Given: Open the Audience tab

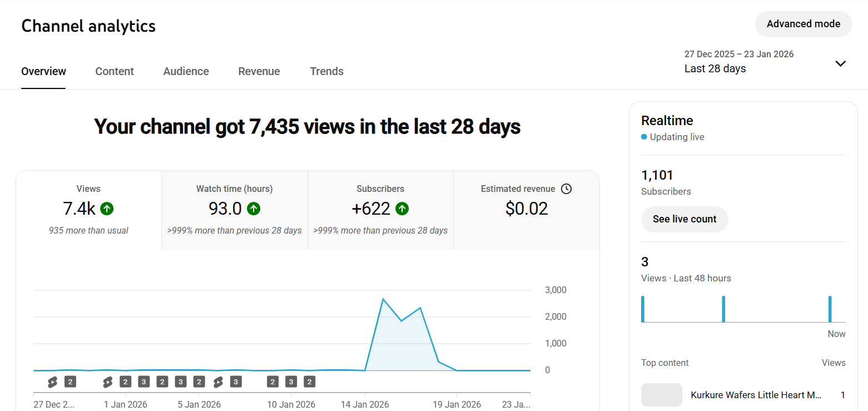Looking at the screenshot, I should [x=186, y=71].
